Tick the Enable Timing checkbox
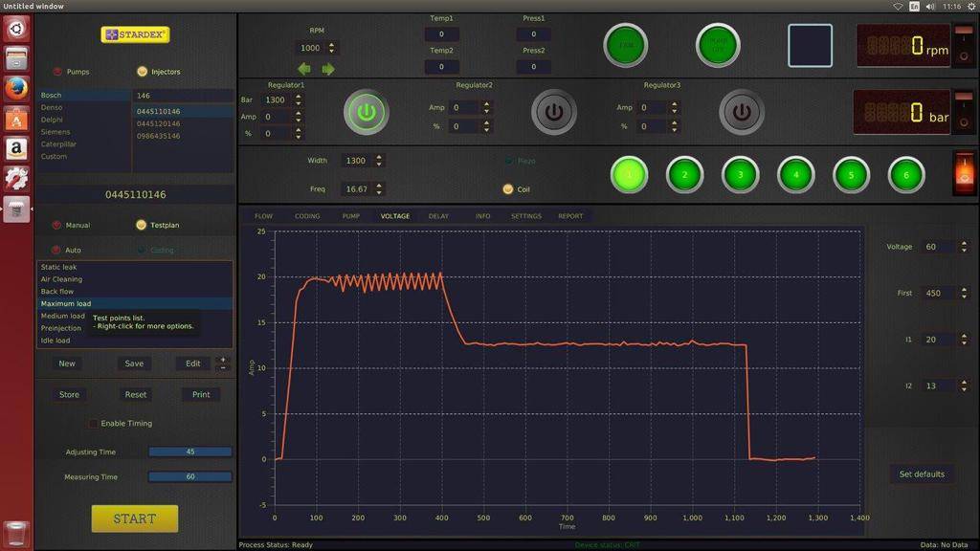This screenshot has width=980, height=551. point(93,424)
